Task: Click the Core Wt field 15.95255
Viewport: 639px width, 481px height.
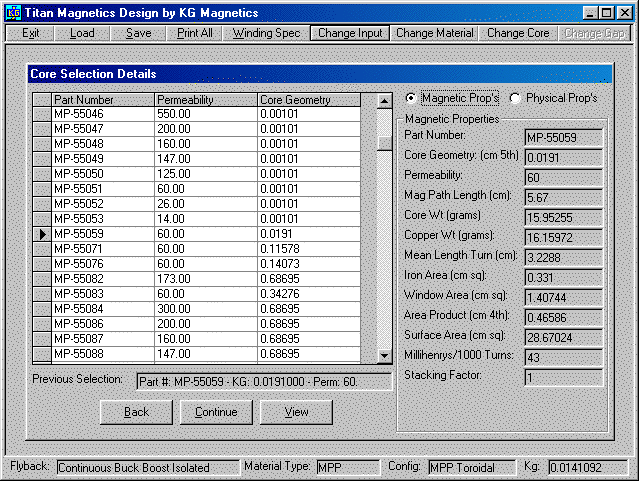Action: [x=564, y=218]
